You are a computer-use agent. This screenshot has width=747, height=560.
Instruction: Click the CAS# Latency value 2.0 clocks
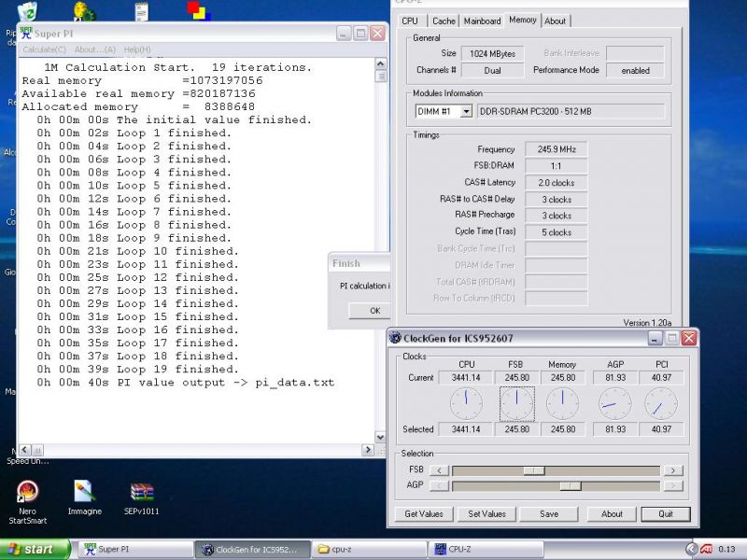556,182
